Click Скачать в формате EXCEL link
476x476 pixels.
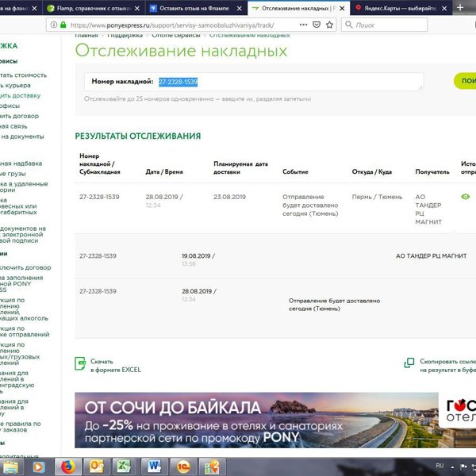point(116,366)
